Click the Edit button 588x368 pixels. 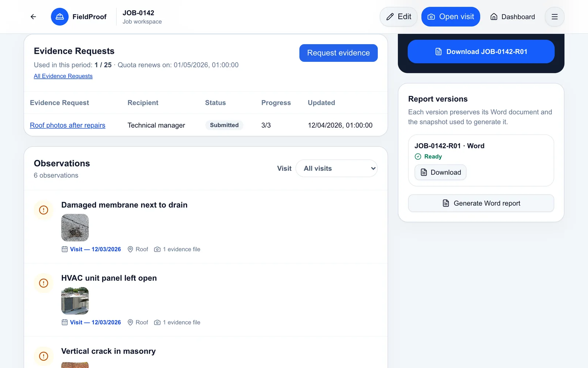tap(398, 17)
